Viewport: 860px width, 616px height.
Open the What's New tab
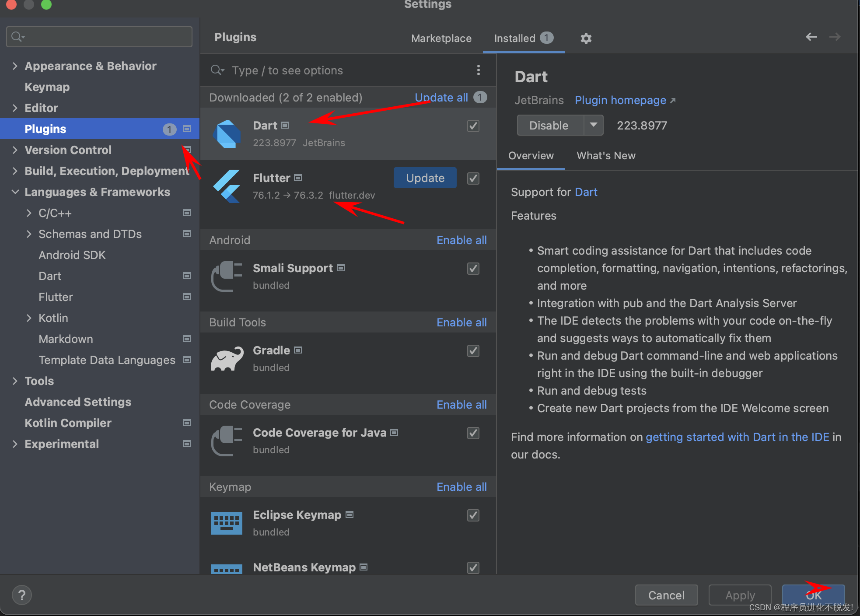point(606,156)
